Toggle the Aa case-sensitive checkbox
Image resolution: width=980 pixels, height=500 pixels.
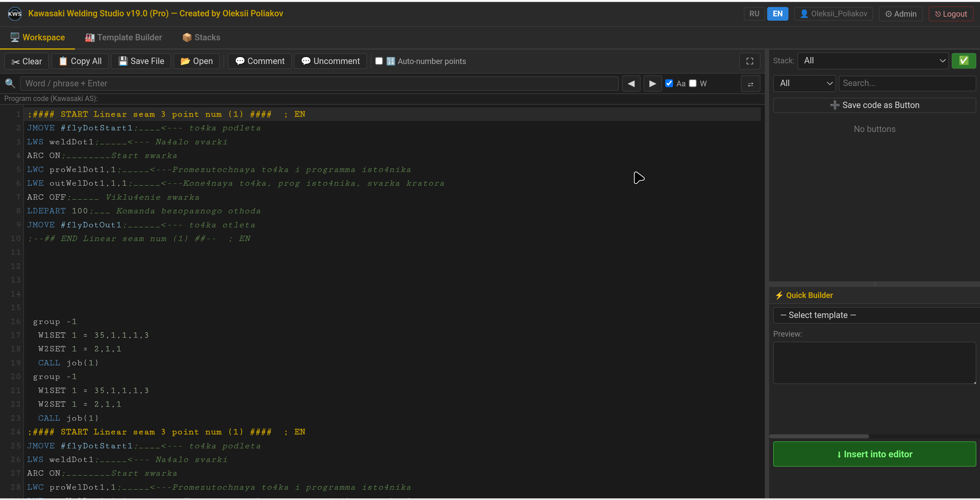pyautogui.click(x=669, y=83)
